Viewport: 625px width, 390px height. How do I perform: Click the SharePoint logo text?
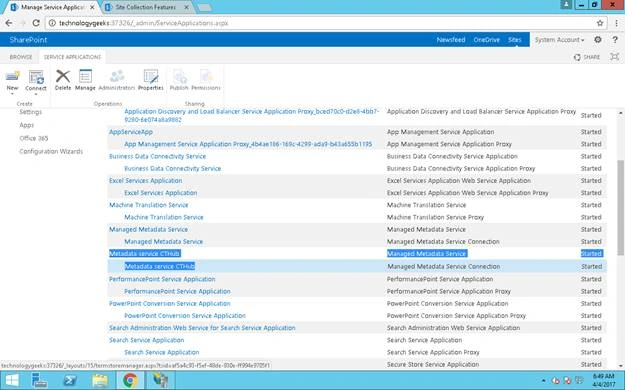(28, 39)
